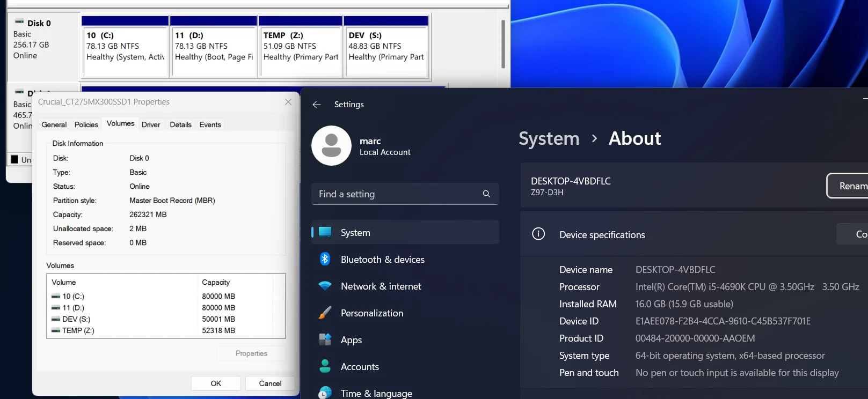
Task: Click the Volume column header
Action: pyautogui.click(x=122, y=282)
